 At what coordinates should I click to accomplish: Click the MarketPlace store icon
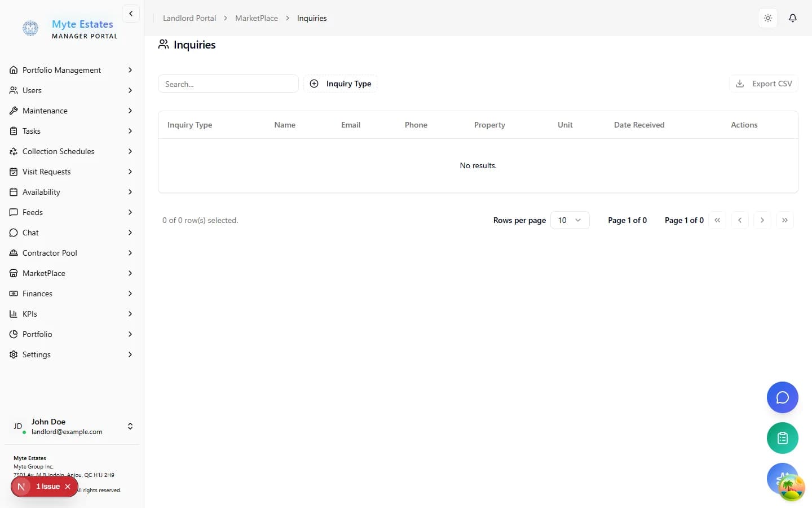14,273
